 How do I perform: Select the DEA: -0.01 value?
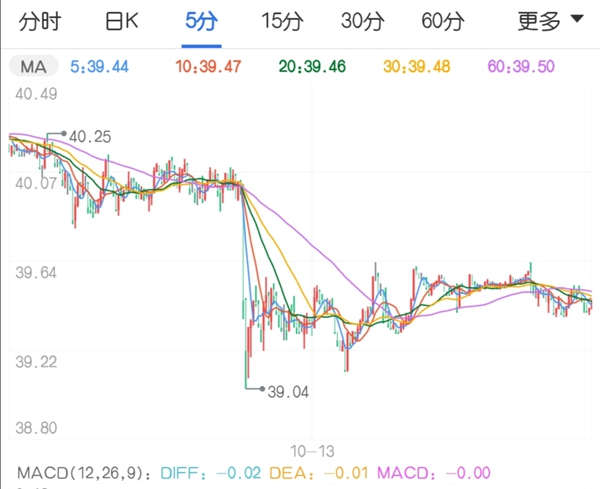319,473
